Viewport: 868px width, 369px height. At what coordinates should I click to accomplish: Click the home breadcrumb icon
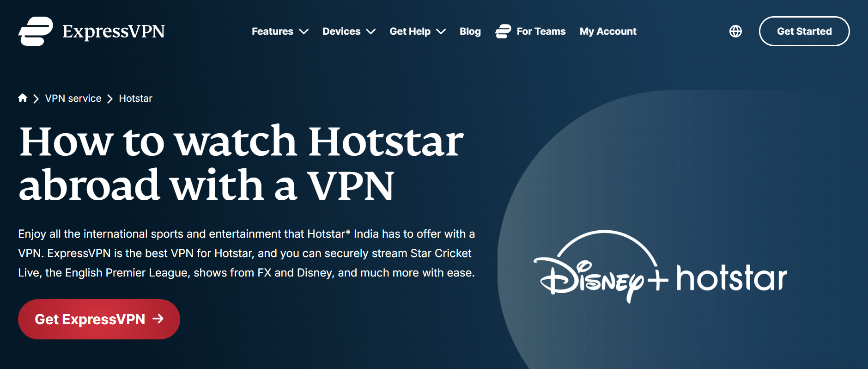pos(23,98)
